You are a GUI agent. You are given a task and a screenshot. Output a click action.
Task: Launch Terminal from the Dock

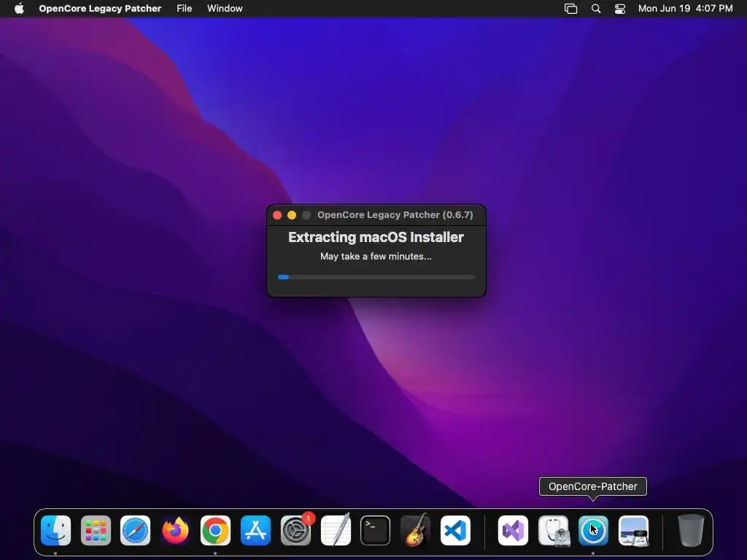pyautogui.click(x=376, y=530)
